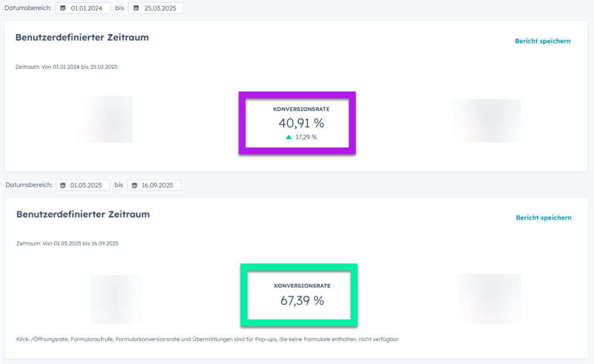Select the 01.05.2025 date input
Screen dimensions: 594x364
pos(87,185)
